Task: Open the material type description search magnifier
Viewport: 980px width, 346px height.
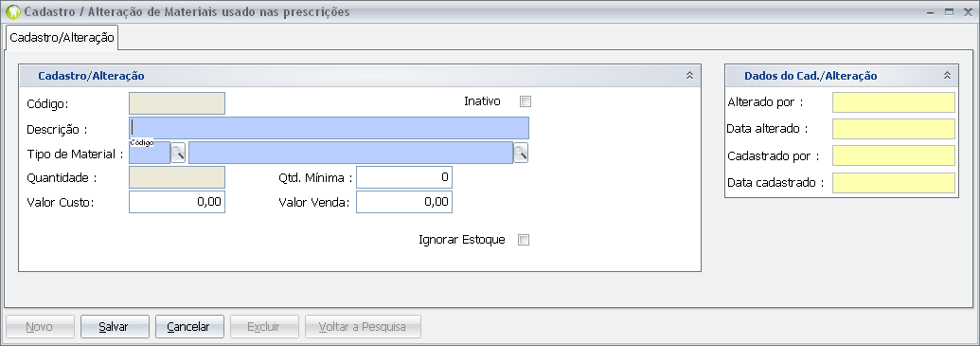Action: click(521, 153)
